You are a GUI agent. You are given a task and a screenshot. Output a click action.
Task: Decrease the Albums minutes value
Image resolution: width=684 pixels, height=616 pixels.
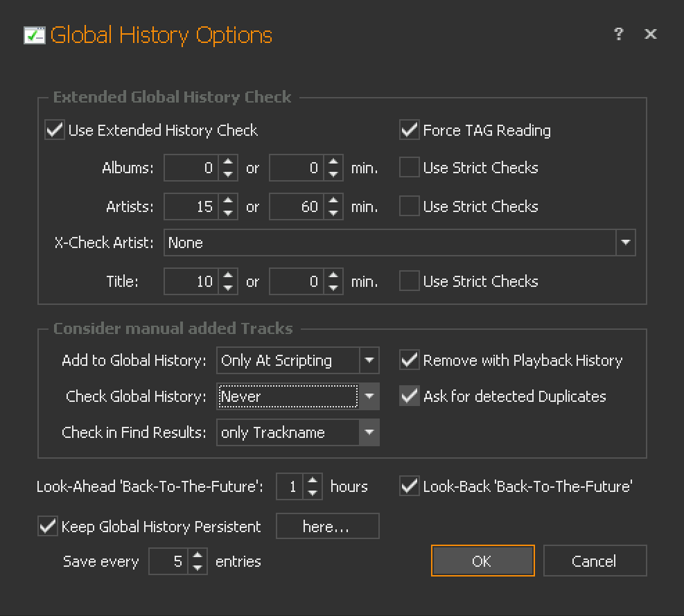pyautogui.click(x=333, y=174)
